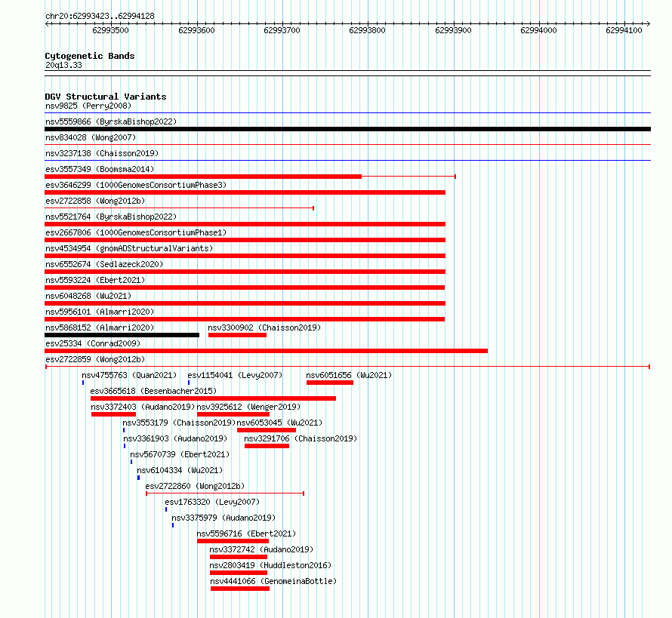Click the black bar under nsv5868152
Screen dimensions: 672x618
pos(122,335)
